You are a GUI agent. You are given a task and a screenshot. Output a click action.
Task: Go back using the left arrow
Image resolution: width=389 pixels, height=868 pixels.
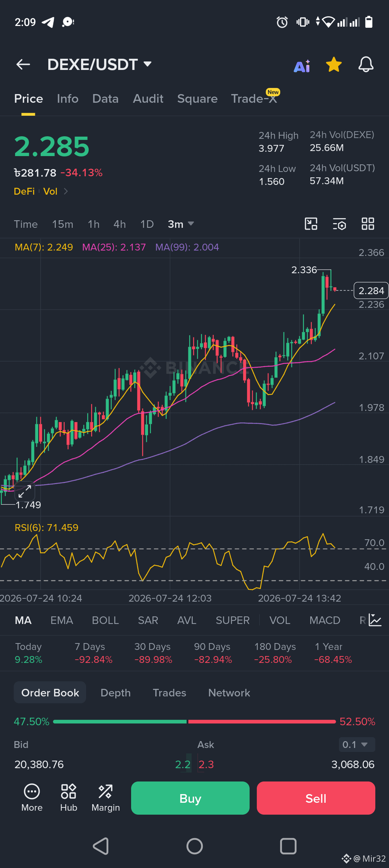click(x=23, y=65)
